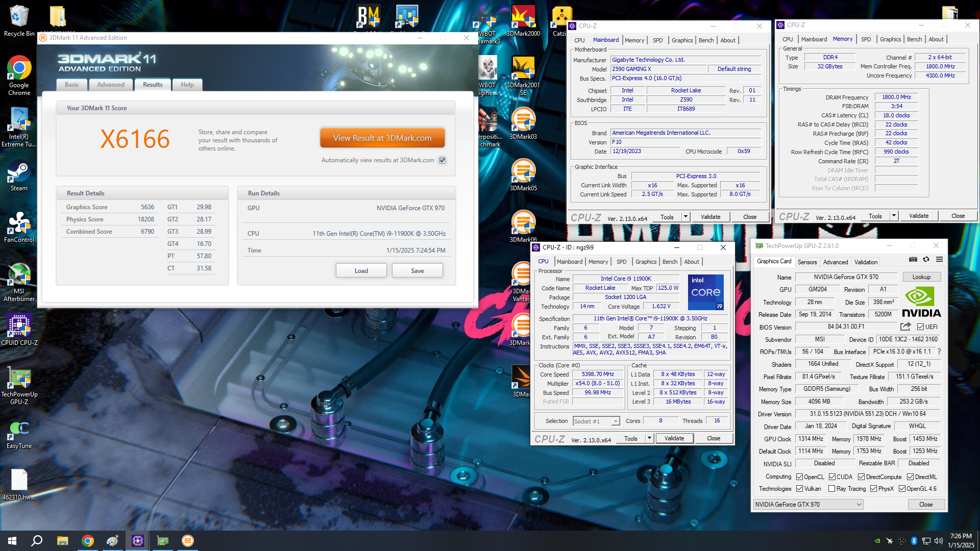The height and width of the screenshot is (551, 980).
Task: Open the 462310.hw file on desktop
Action: click(x=19, y=485)
